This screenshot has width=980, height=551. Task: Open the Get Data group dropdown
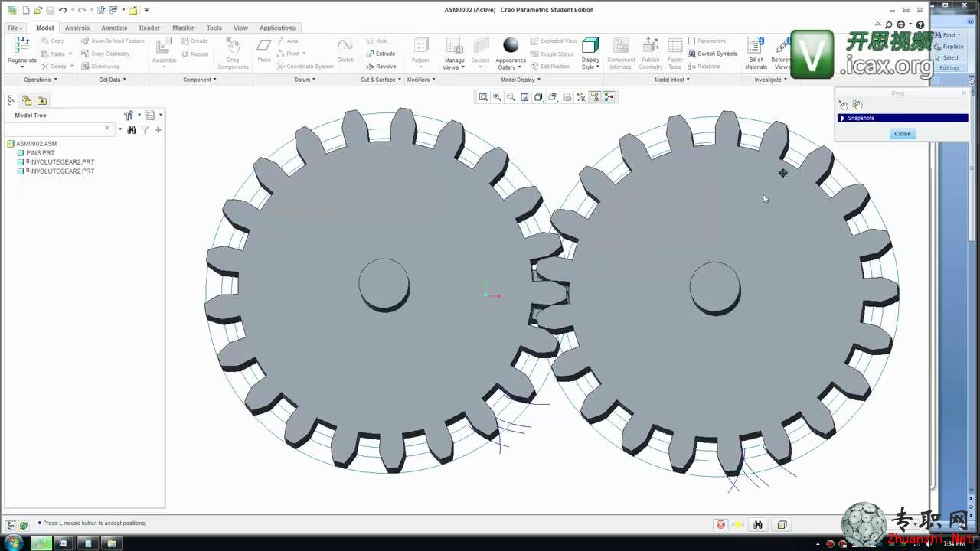pos(113,80)
